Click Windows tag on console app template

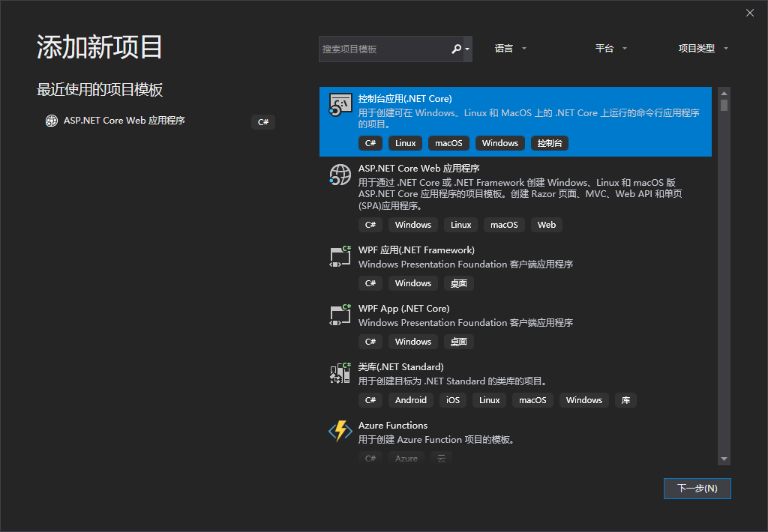click(x=500, y=143)
